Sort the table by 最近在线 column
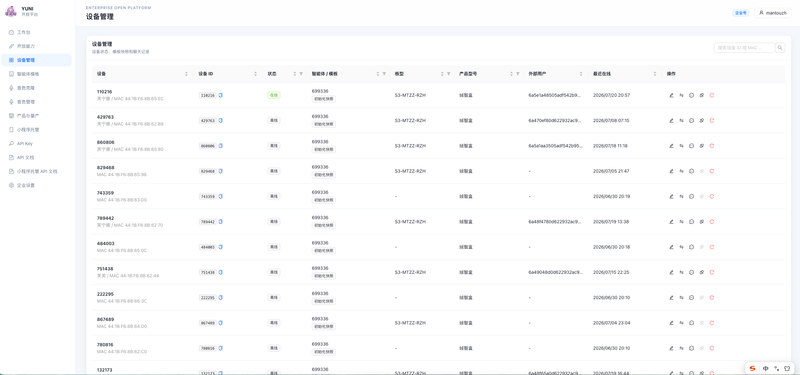 coord(655,74)
